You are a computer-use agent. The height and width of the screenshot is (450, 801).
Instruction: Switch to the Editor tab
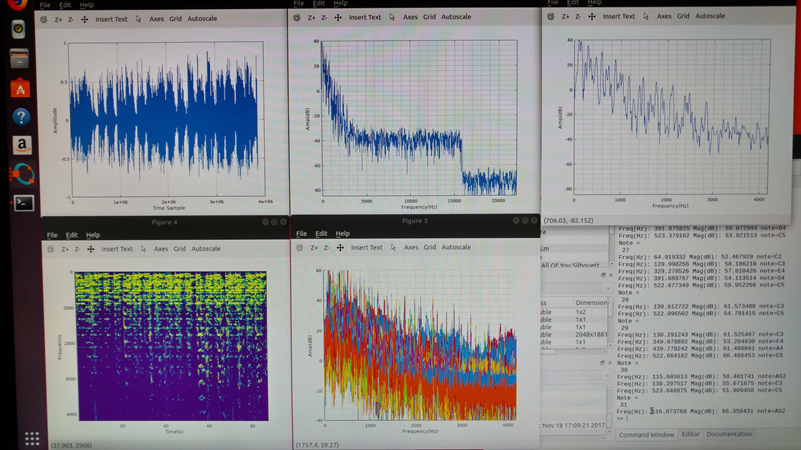(x=690, y=435)
